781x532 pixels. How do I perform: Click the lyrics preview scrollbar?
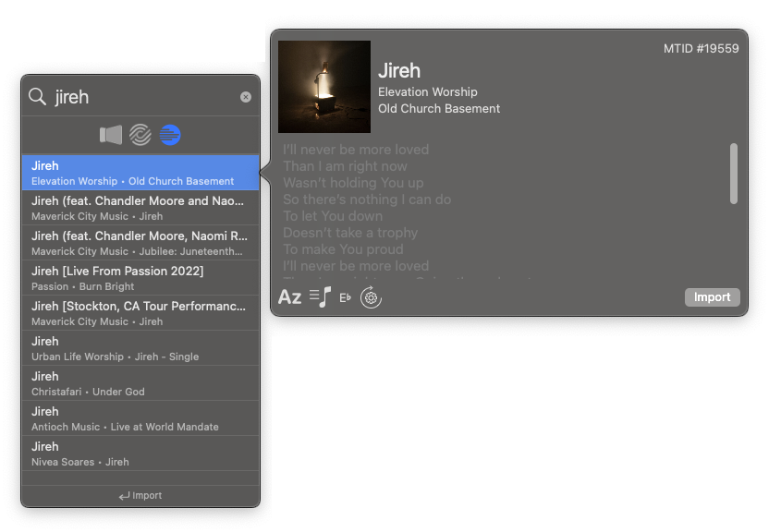coord(733,174)
